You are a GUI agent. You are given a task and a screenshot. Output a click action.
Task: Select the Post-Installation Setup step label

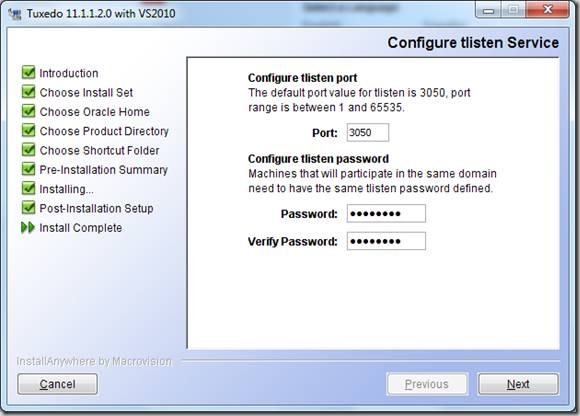point(96,208)
